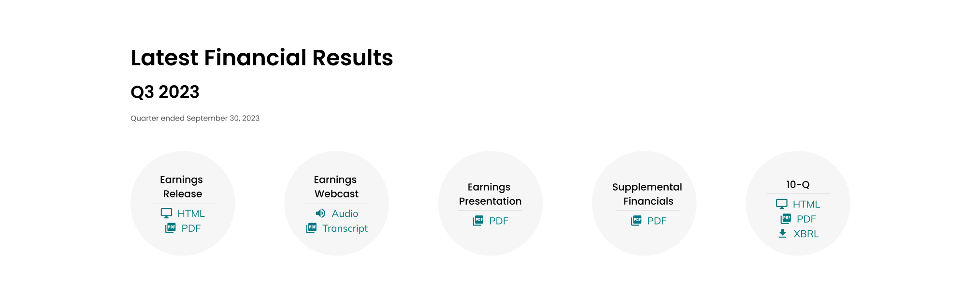
Task: Click the download arrow icon beside XBRL
Action: [x=783, y=234]
